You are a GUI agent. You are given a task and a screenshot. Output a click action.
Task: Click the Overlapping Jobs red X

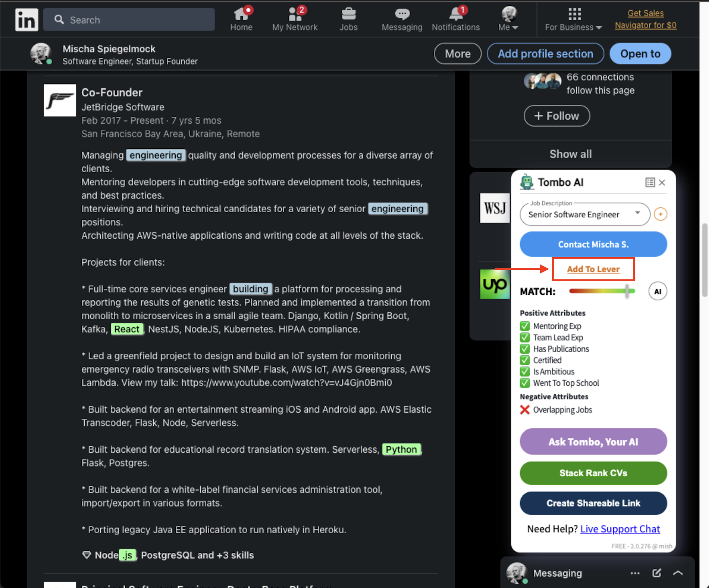point(525,410)
